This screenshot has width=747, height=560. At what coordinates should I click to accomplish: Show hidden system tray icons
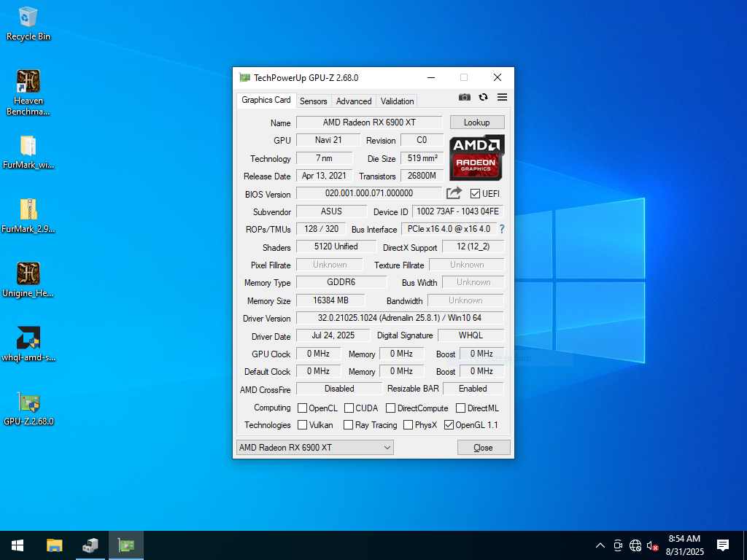click(x=600, y=545)
